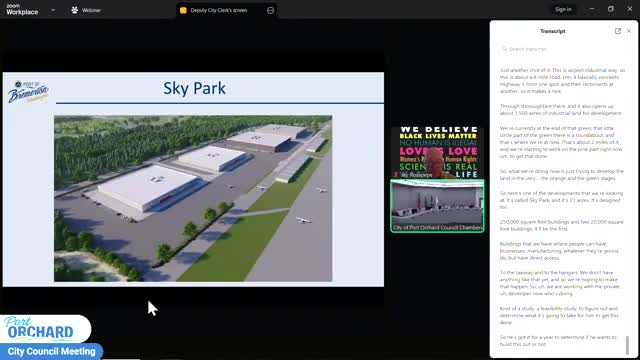
Task: Minimize the Zoom window
Action: (592, 9)
